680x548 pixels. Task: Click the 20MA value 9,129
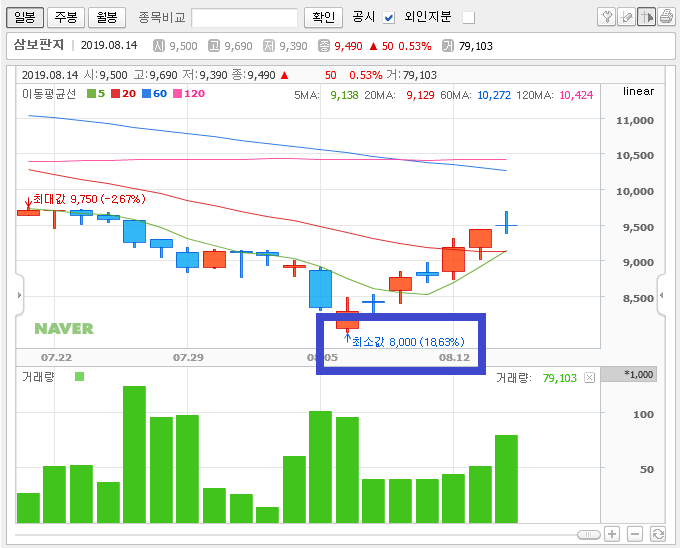[x=420, y=95]
